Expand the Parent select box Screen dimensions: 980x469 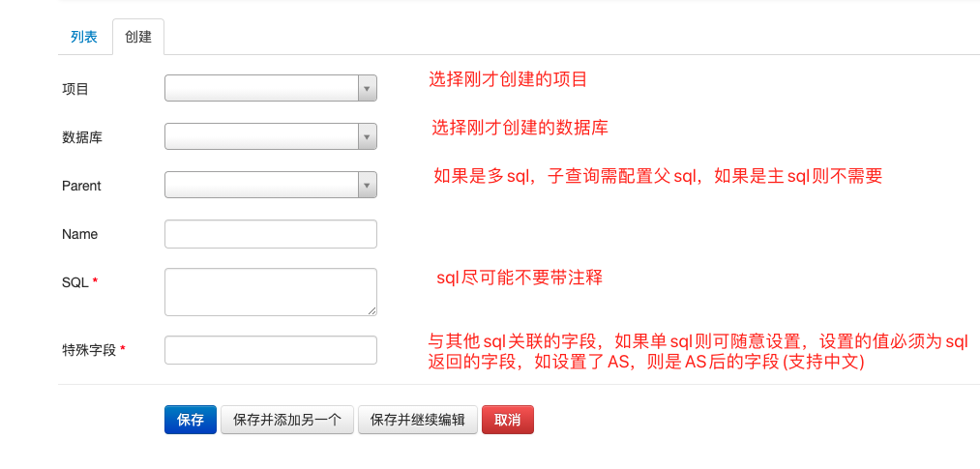[262, 185]
